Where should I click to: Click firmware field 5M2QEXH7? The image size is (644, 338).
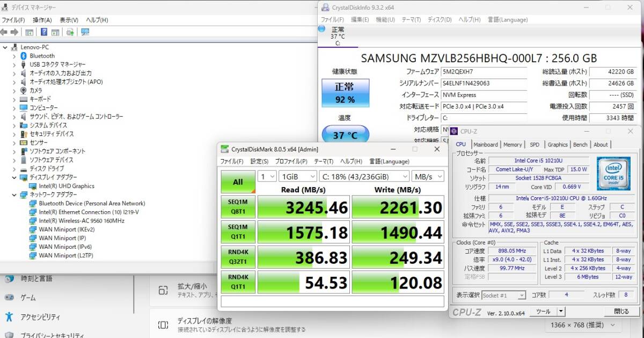click(x=483, y=71)
